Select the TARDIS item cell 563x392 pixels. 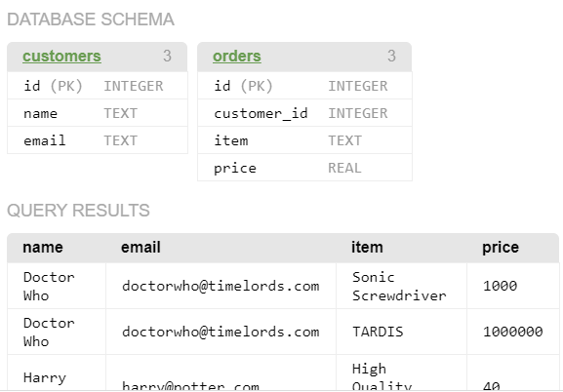401,332
